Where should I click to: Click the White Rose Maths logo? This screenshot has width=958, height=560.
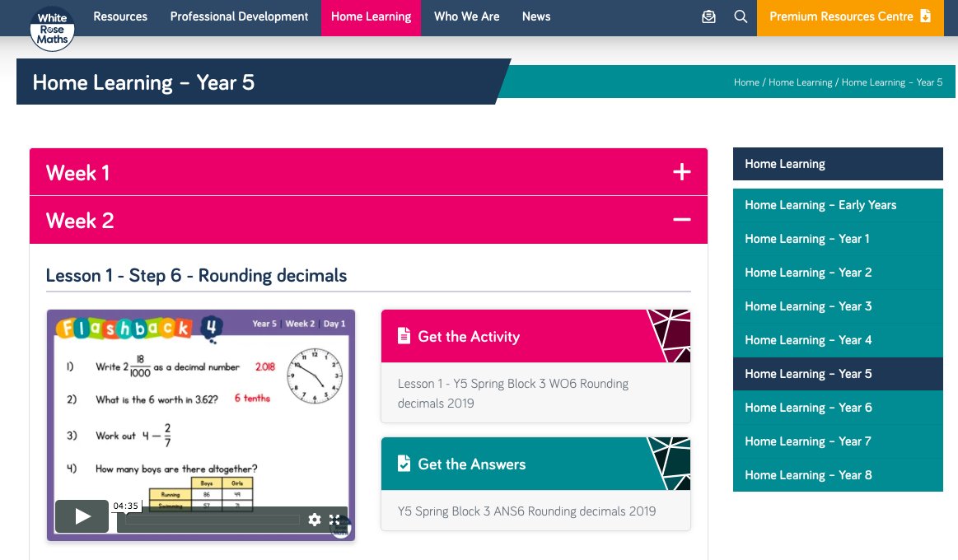52,29
